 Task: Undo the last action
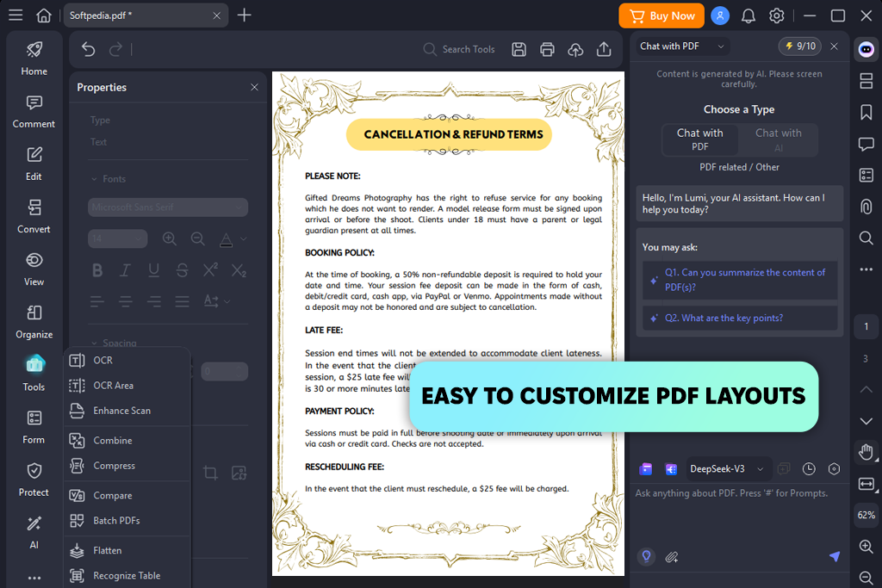tap(89, 49)
